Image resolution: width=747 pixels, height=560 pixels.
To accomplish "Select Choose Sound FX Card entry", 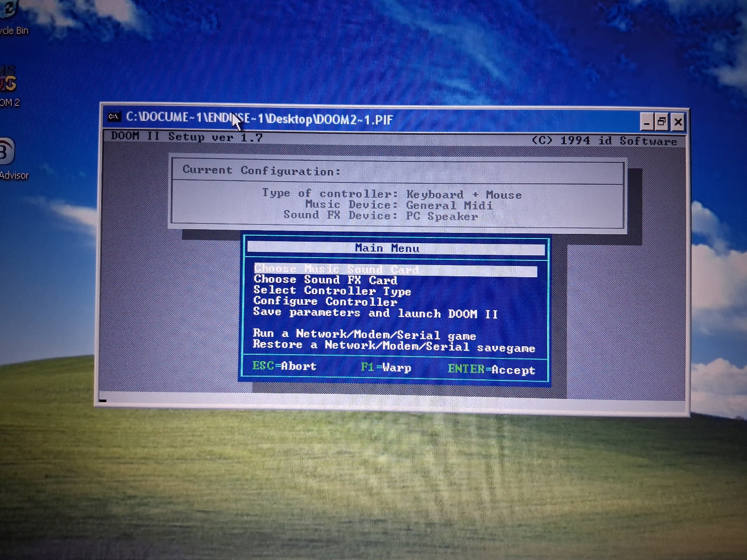I will pyautogui.click(x=325, y=280).
